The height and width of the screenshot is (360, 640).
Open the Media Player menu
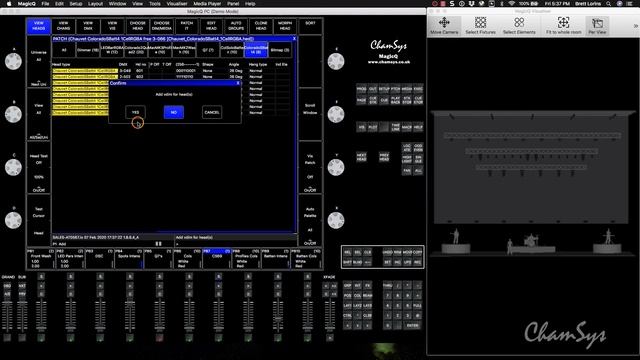click(x=207, y=4)
